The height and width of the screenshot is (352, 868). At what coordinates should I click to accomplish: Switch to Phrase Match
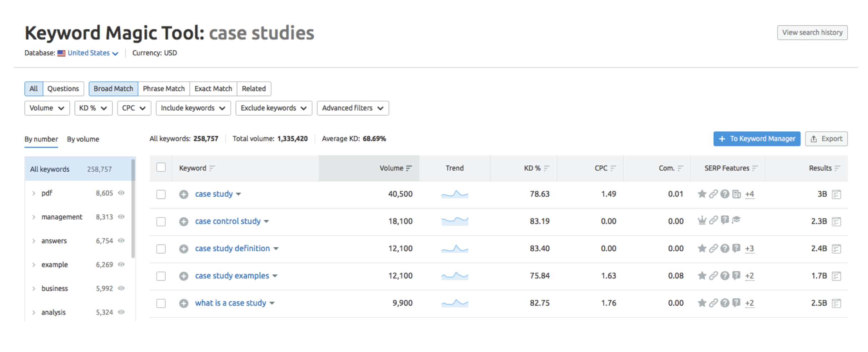click(164, 89)
